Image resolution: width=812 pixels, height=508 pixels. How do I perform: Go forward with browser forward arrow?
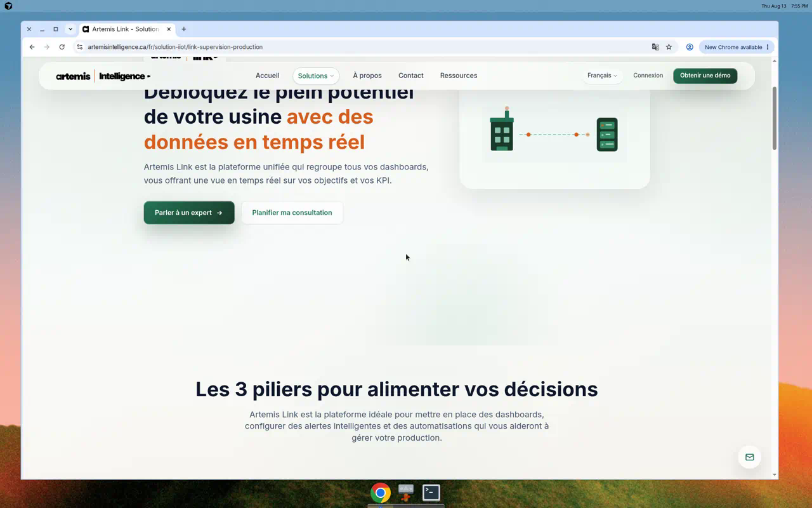[x=47, y=47]
